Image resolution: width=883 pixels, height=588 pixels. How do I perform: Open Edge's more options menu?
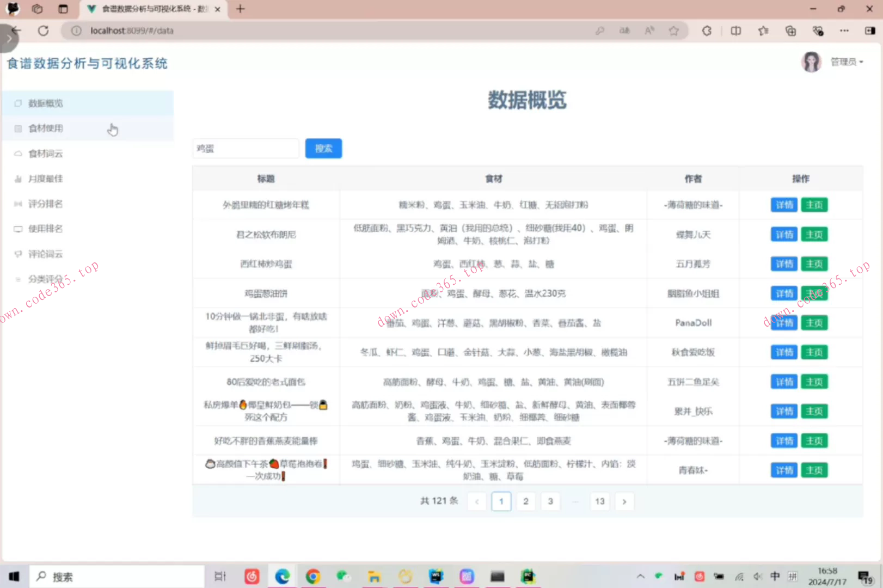pyautogui.click(x=844, y=31)
